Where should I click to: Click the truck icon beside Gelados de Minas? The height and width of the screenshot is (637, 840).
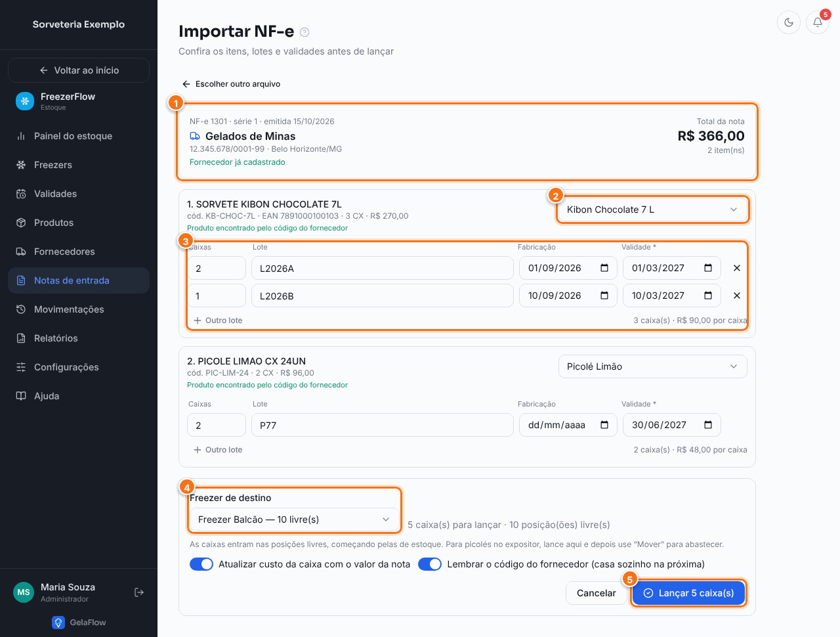click(195, 136)
